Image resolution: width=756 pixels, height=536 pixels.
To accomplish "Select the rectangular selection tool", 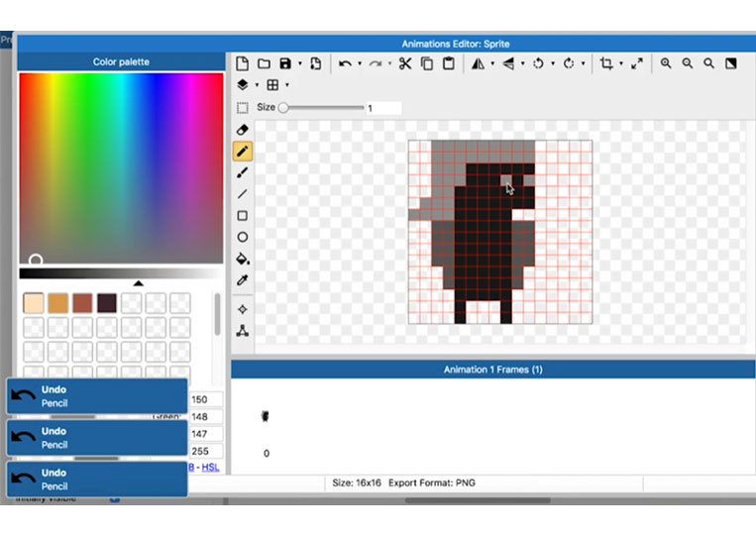I will (x=243, y=107).
